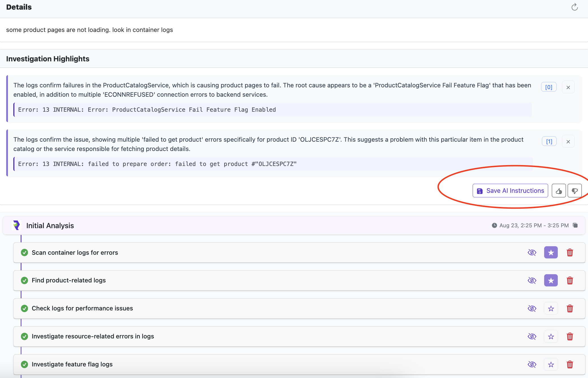Image resolution: width=588 pixels, height=378 pixels.
Task: Delete the 'Investigate feature flag logs' step
Action: click(x=570, y=364)
